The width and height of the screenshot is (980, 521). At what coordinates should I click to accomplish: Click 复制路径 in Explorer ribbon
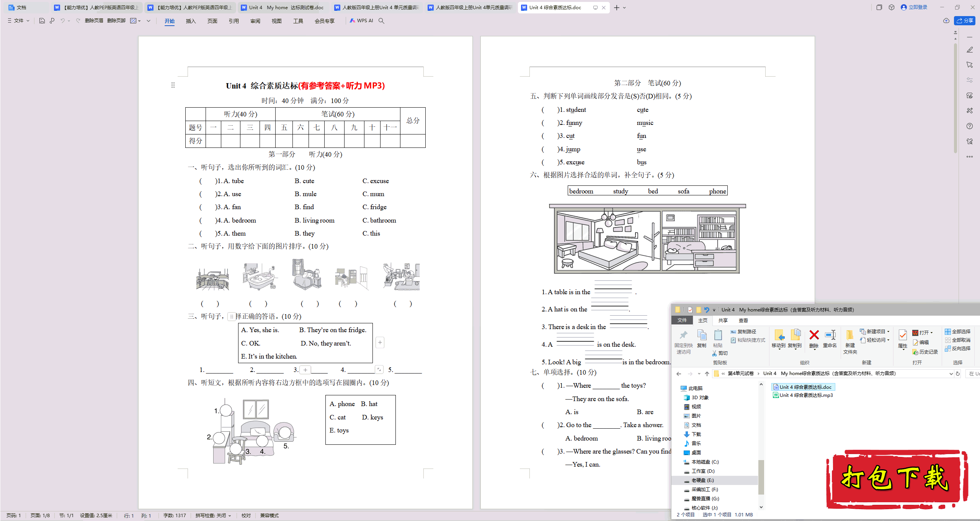743,332
